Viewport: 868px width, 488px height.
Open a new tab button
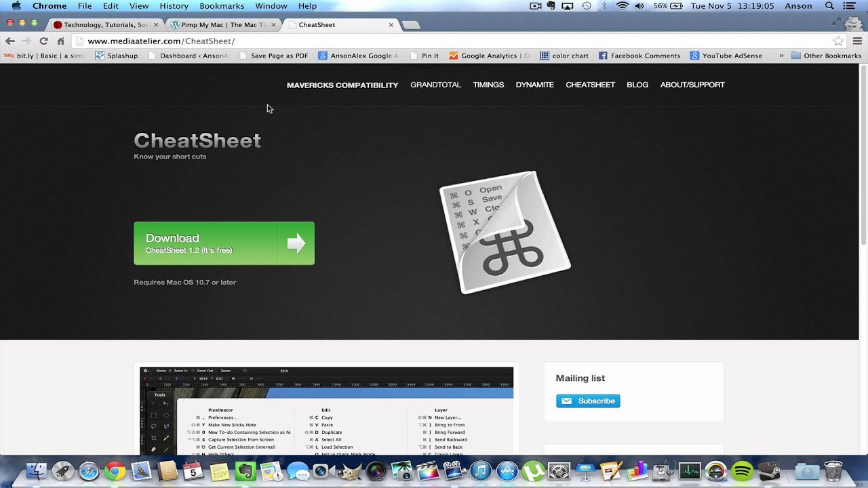(x=411, y=25)
